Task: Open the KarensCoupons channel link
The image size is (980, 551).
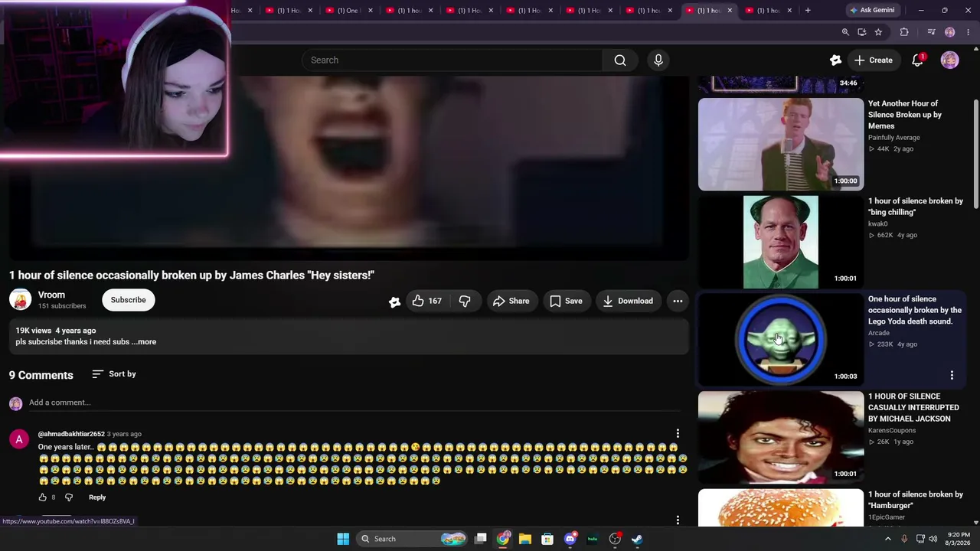Action: click(x=892, y=431)
